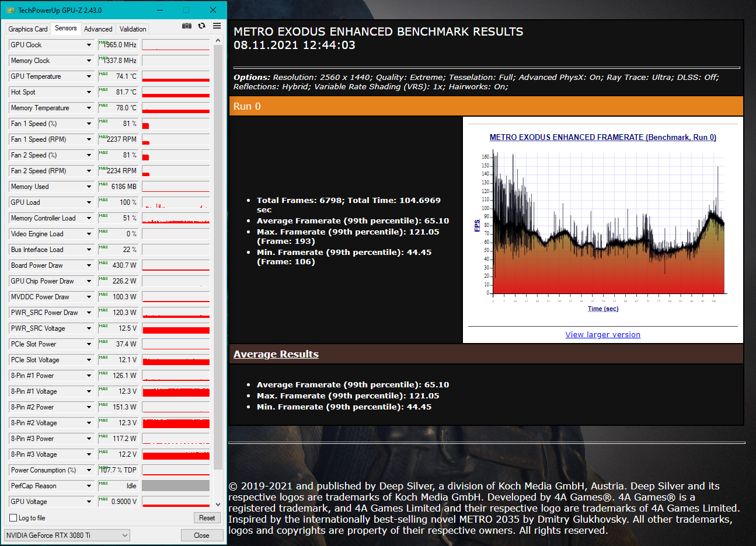This screenshot has width=756, height=546.
Task: Click the Hot Spot value 81.7 °C
Action: click(119, 92)
